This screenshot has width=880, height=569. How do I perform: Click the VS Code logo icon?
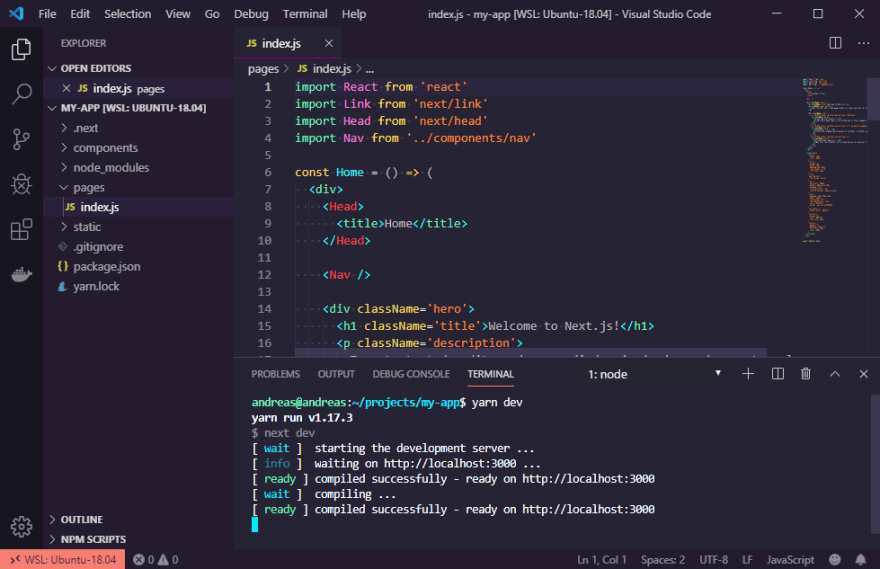[16, 13]
